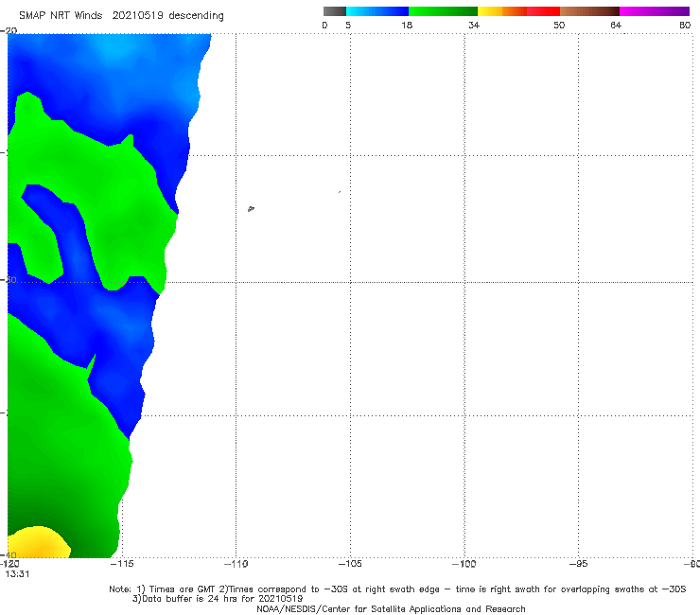Click the yellow-orange segment of the color bar
The height and width of the screenshot is (615, 700).
tap(502, 11)
